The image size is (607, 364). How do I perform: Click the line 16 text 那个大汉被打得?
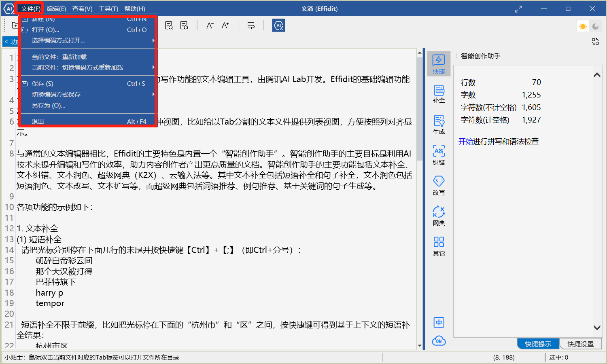coord(64,271)
